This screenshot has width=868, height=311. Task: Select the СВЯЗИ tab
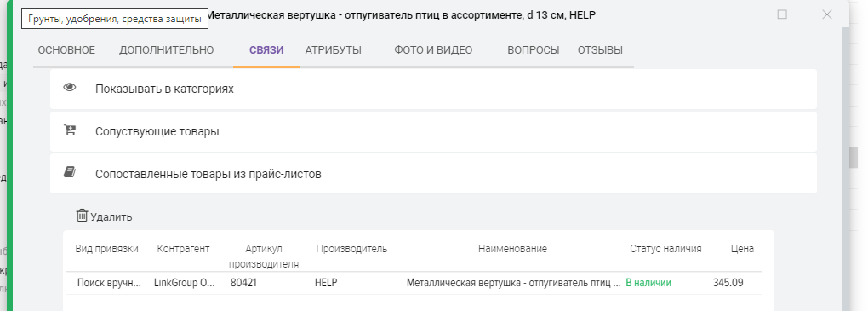[266, 50]
